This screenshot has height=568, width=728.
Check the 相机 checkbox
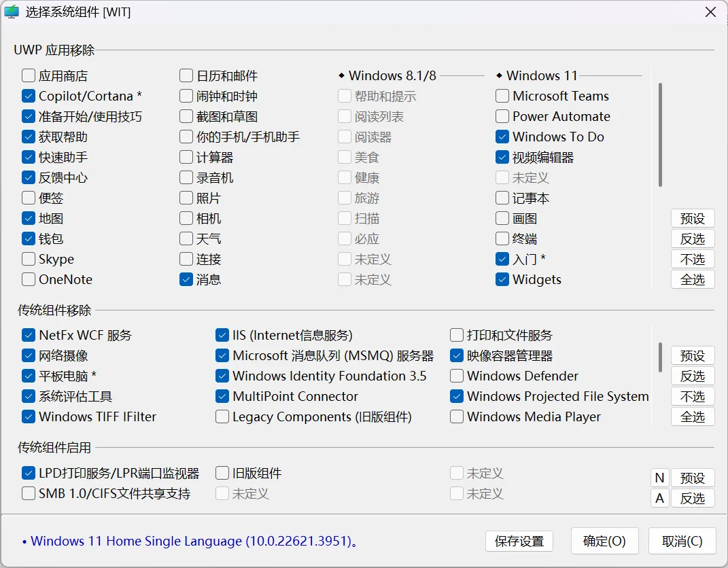pos(186,219)
